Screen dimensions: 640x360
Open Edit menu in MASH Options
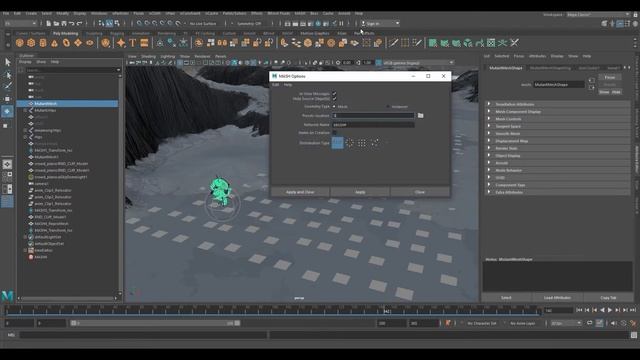click(276, 84)
